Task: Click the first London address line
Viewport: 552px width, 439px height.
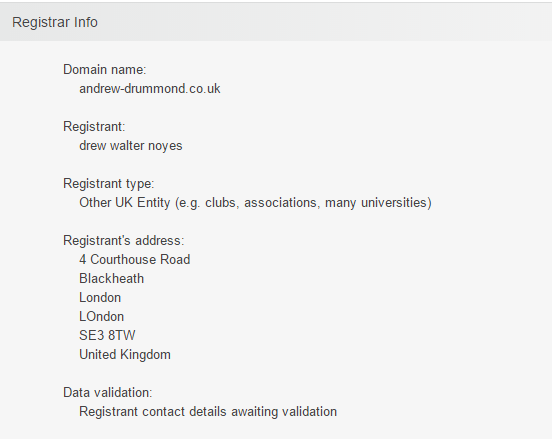Action: (100, 298)
